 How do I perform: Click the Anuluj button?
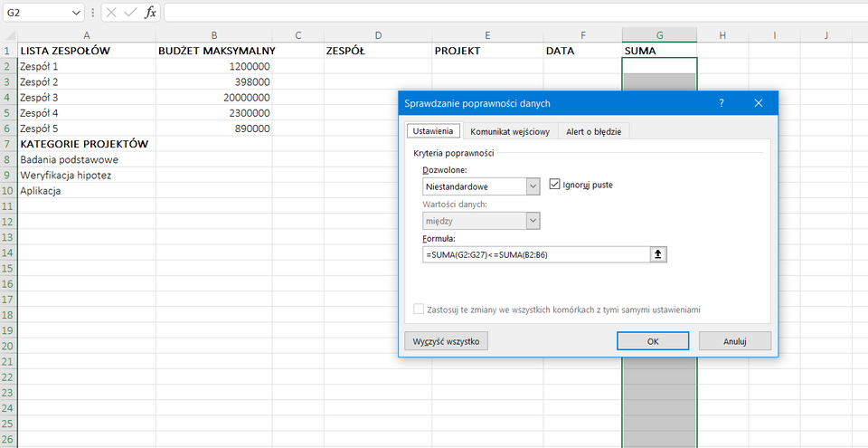(x=734, y=341)
